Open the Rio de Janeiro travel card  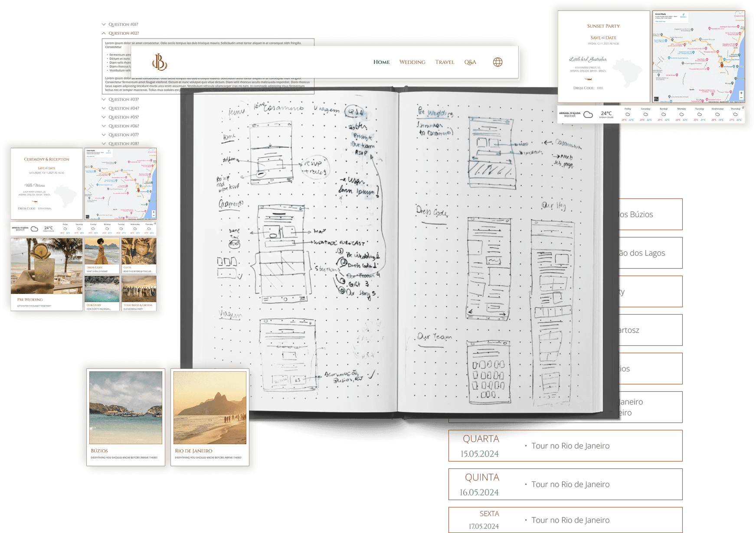tap(210, 417)
